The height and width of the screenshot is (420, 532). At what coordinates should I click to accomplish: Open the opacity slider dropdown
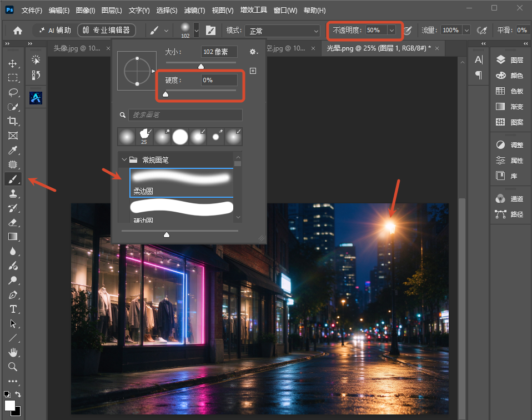coord(392,30)
